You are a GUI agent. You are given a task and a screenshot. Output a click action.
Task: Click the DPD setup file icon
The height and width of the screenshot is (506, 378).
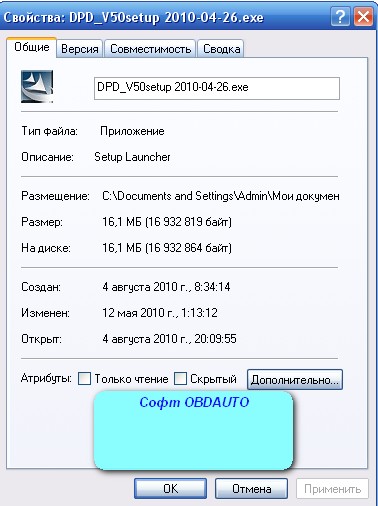[37, 86]
